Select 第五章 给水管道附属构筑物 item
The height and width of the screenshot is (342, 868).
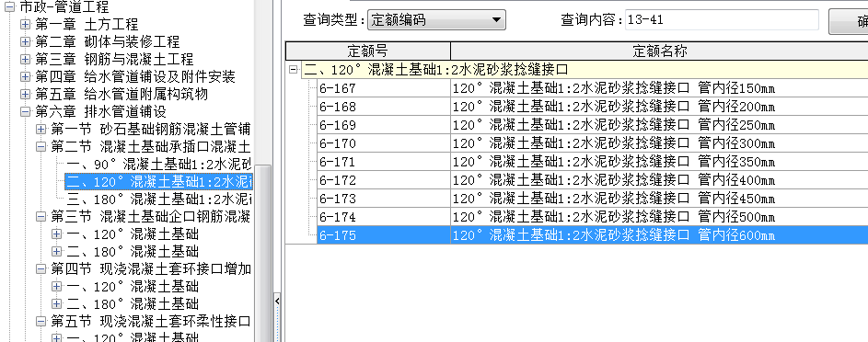pyautogui.click(x=122, y=94)
